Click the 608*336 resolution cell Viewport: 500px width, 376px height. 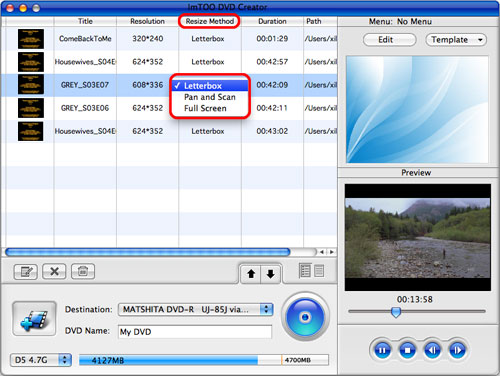(x=147, y=85)
